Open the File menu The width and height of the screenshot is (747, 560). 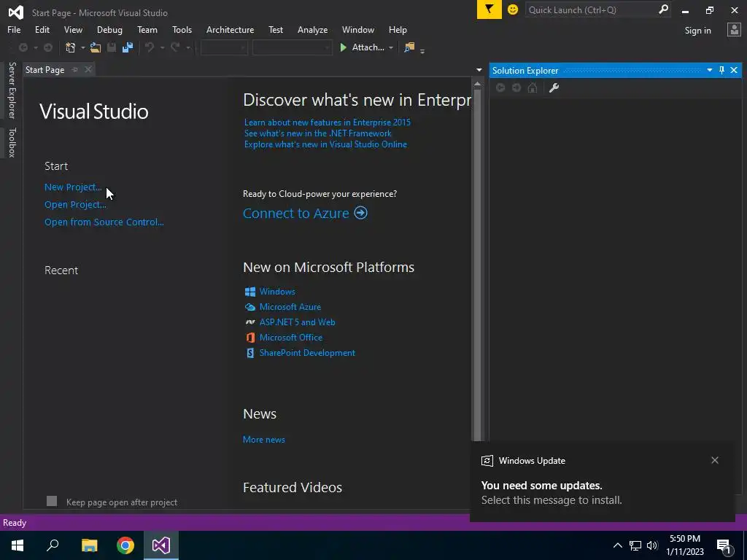click(x=14, y=29)
